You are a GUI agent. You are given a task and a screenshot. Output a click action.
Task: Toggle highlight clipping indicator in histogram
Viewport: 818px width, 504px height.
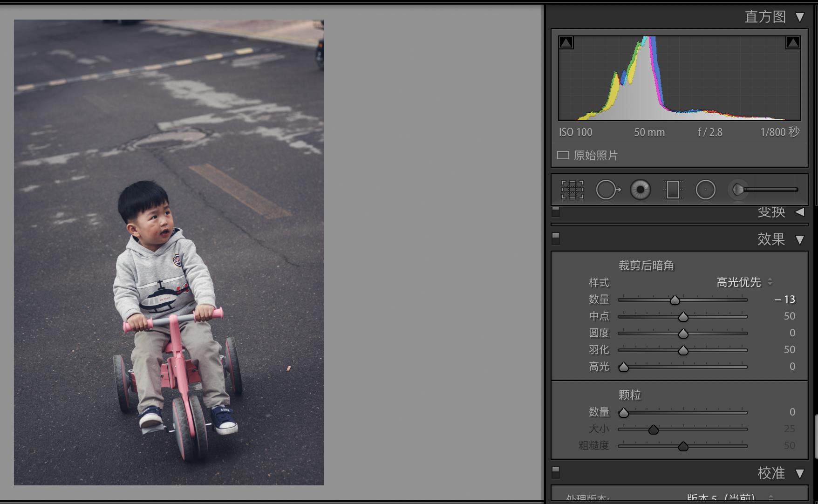pyautogui.click(x=793, y=43)
